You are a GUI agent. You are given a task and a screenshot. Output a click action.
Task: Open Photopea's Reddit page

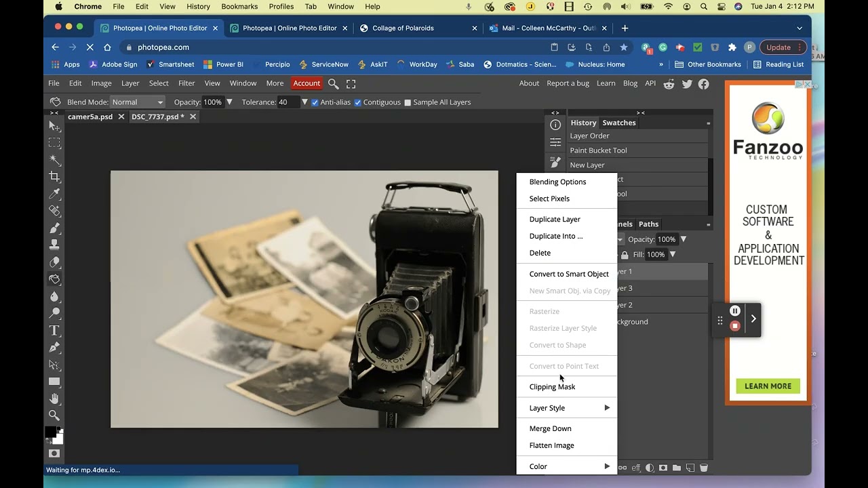click(669, 83)
